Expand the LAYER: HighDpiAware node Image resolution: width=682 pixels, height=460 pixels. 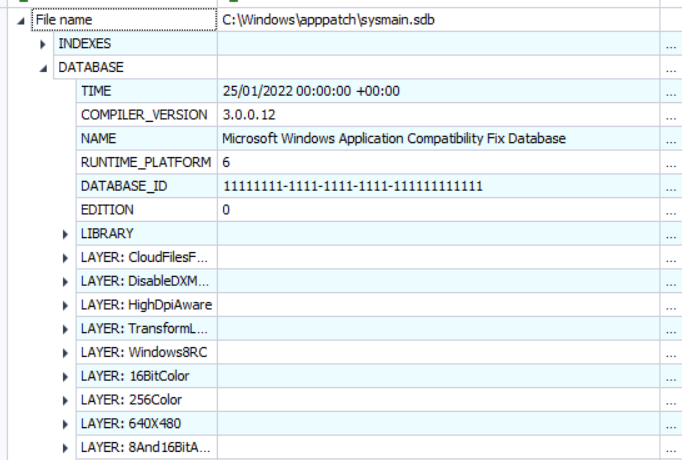[x=65, y=306]
